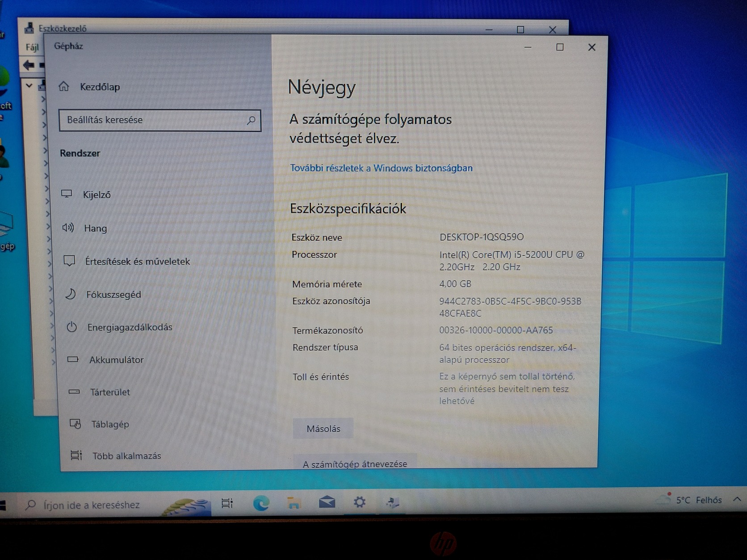Image resolution: width=747 pixels, height=560 pixels.
Task: Click the device name DESKTOP-1QSQ59O
Action: coord(482,237)
